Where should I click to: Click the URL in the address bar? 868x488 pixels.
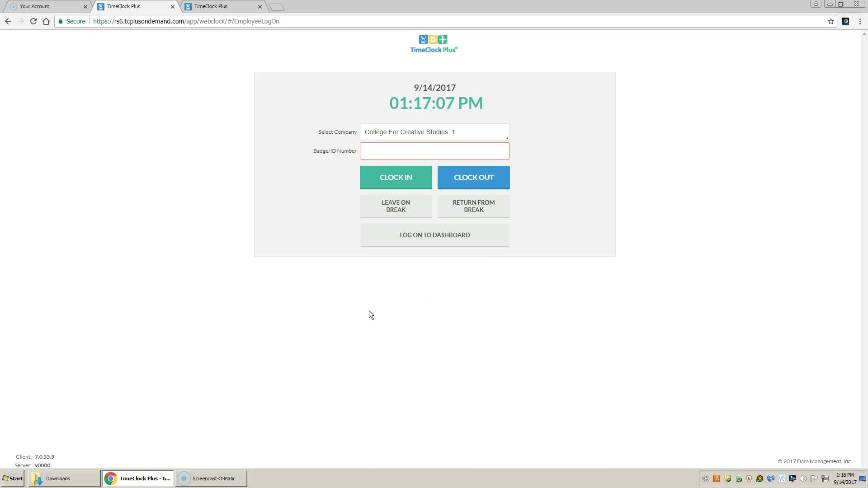pos(186,21)
